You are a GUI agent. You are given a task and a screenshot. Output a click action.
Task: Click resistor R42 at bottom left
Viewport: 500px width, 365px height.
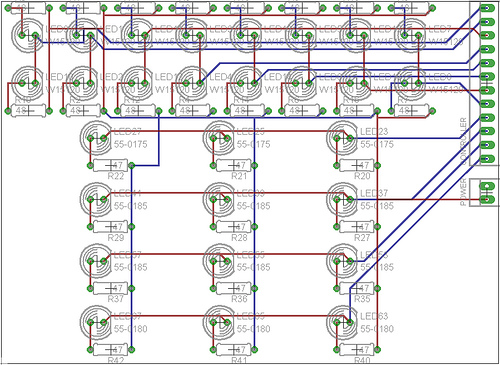click(110, 349)
